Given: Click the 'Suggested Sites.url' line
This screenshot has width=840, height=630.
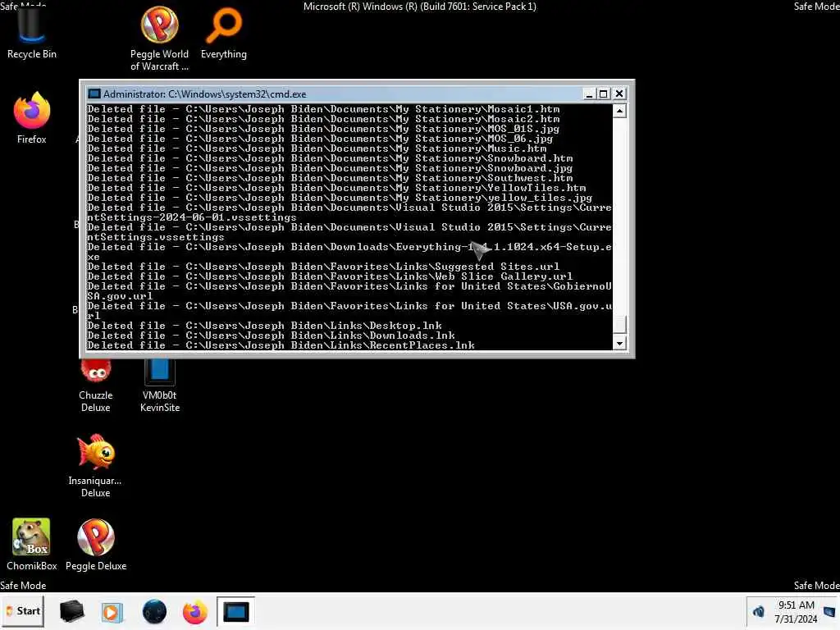Looking at the screenshot, I should point(323,267).
